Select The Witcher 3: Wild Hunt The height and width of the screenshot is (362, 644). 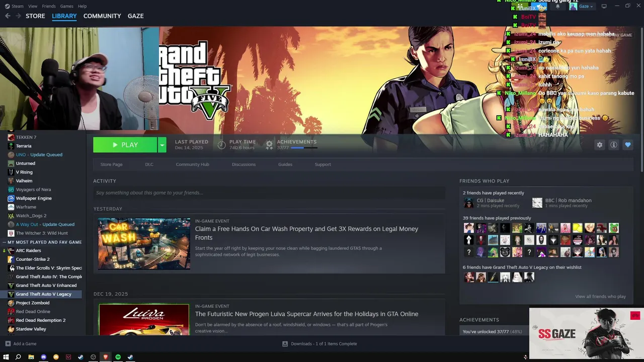tap(42, 233)
